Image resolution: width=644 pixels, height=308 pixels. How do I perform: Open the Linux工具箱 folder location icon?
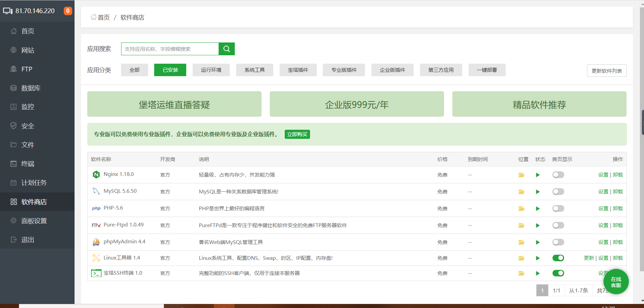(521, 258)
